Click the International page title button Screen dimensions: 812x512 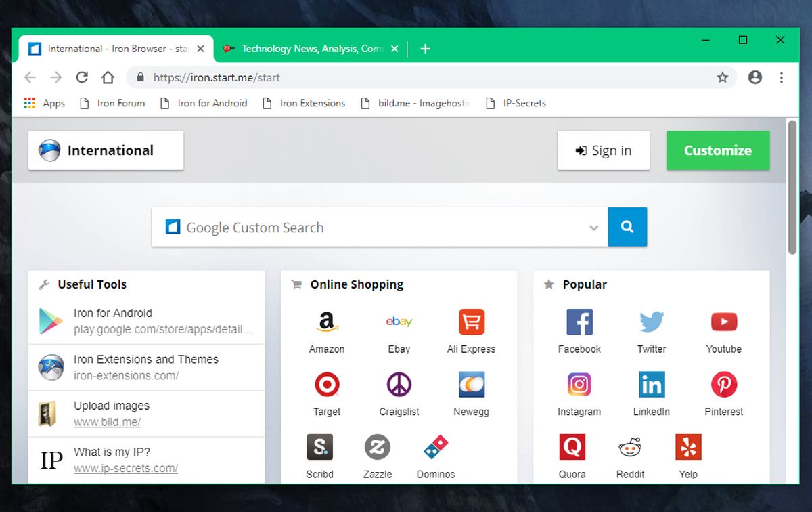[x=106, y=150]
